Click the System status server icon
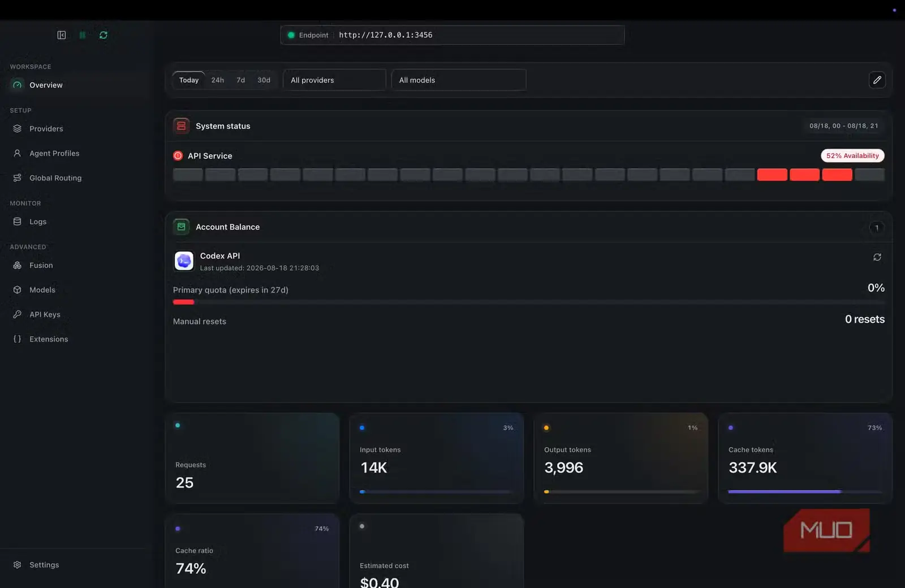Screen dimensions: 905x588 [x=182, y=126]
